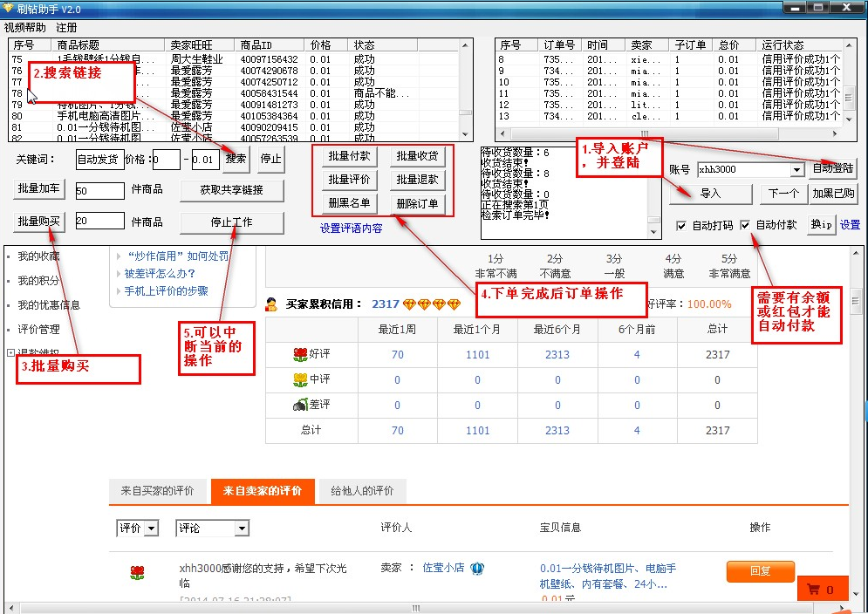Open the 设置评语内容 link
Image resolution: width=868 pixels, height=614 pixels.
(x=351, y=229)
